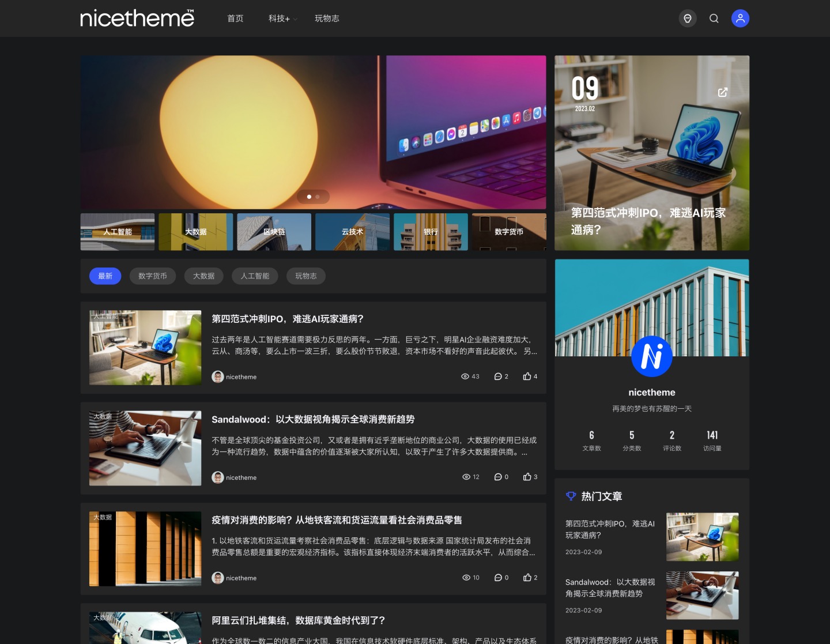Open the 数字货币 category tile
The image size is (830, 644).
point(509,232)
